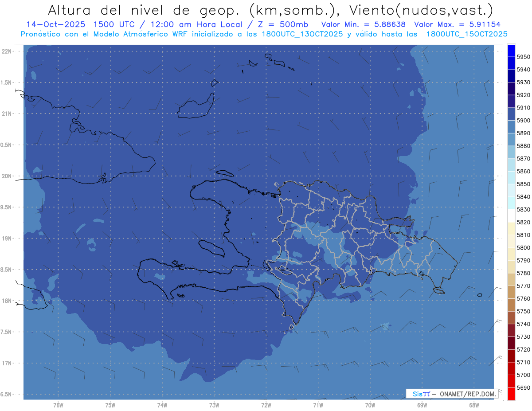532x411 pixels.
Task: Click the 'Valor Max. = 5.91154' text
Action: 458,25
